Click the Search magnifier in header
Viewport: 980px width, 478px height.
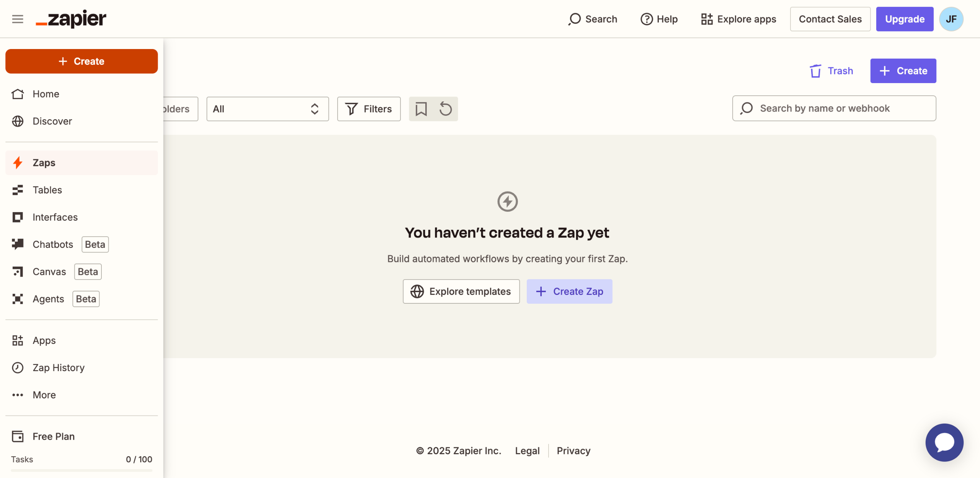pos(575,19)
